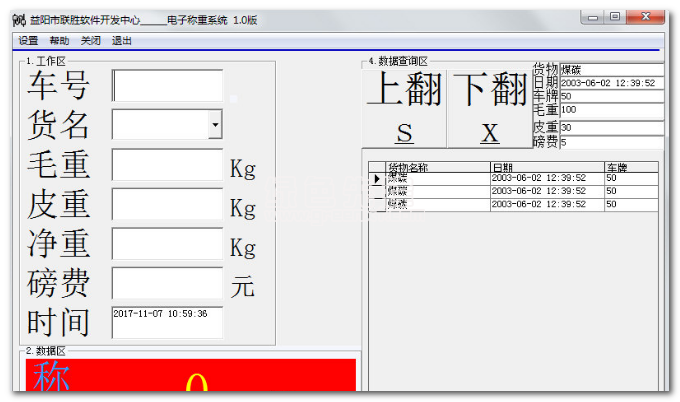Open the 设置 menu
Viewport: 680px width, 402px height.
pos(28,41)
